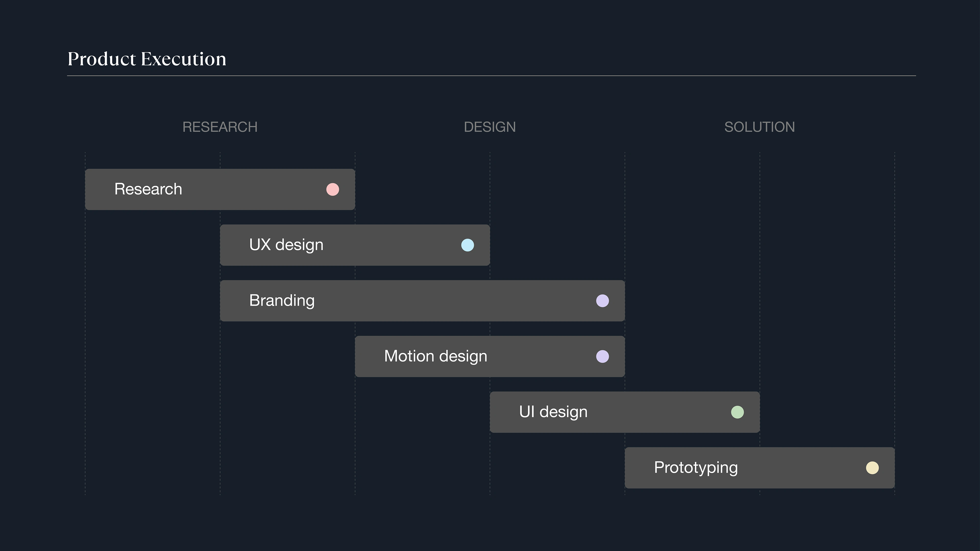Click the middle of the Branding bar
Image resolution: width=980 pixels, height=551 pixels.
(422, 301)
